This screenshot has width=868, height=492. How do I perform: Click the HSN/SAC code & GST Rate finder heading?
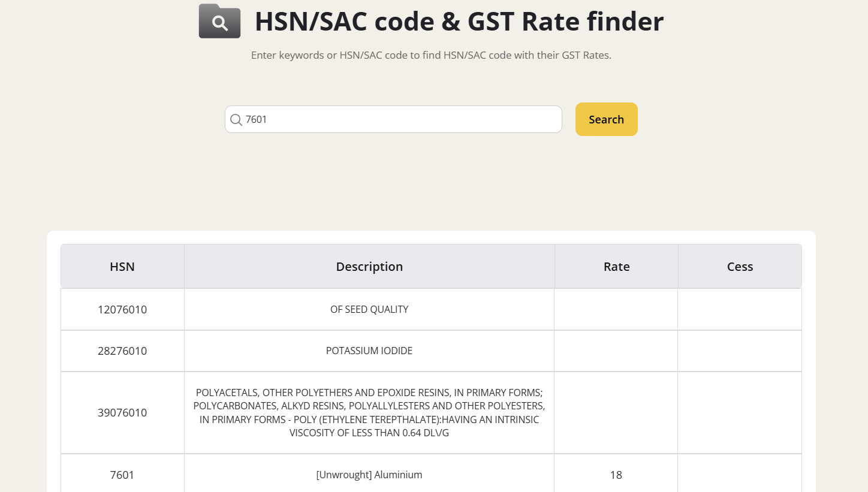[459, 22]
